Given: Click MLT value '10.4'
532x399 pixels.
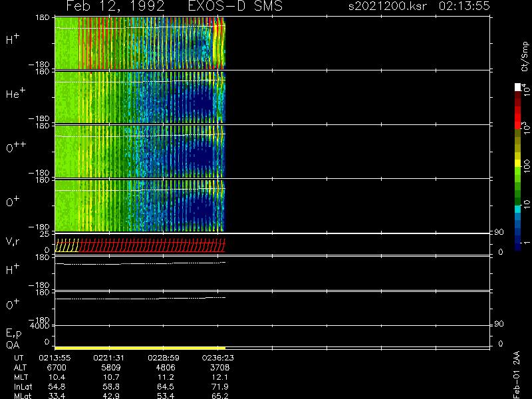Looking at the screenshot, I should tap(57, 377).
